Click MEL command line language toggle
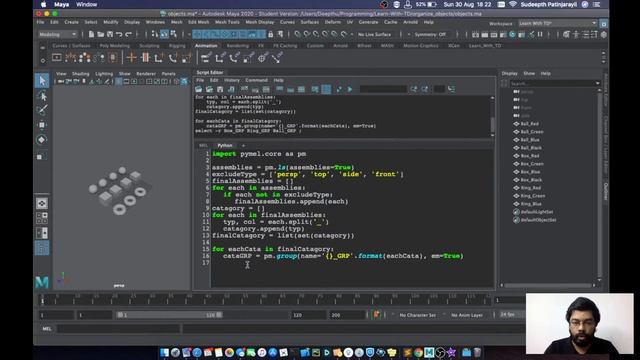This screenshot has height=360, width=640. [x=47, y=329]
